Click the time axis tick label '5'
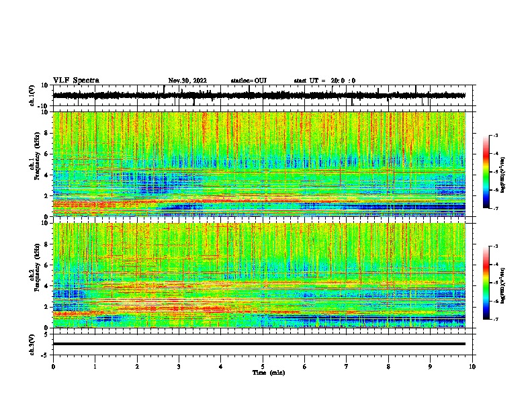 (263, 367)
